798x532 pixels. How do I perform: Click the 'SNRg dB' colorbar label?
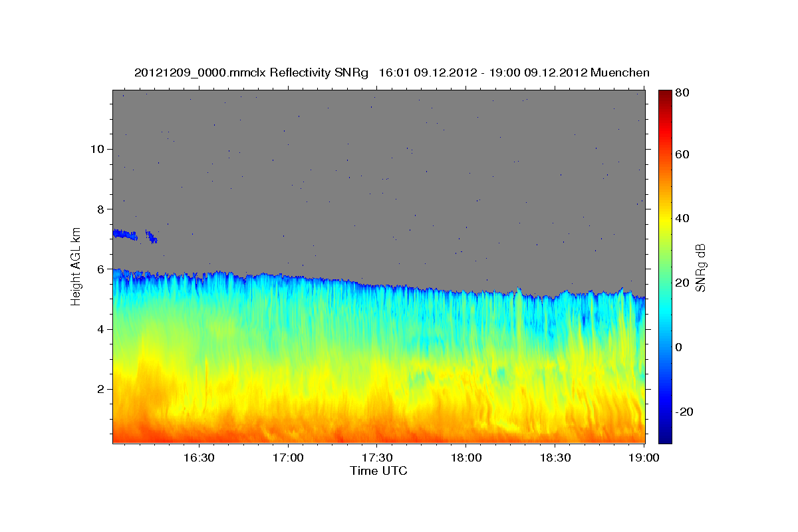pos(700,267)
